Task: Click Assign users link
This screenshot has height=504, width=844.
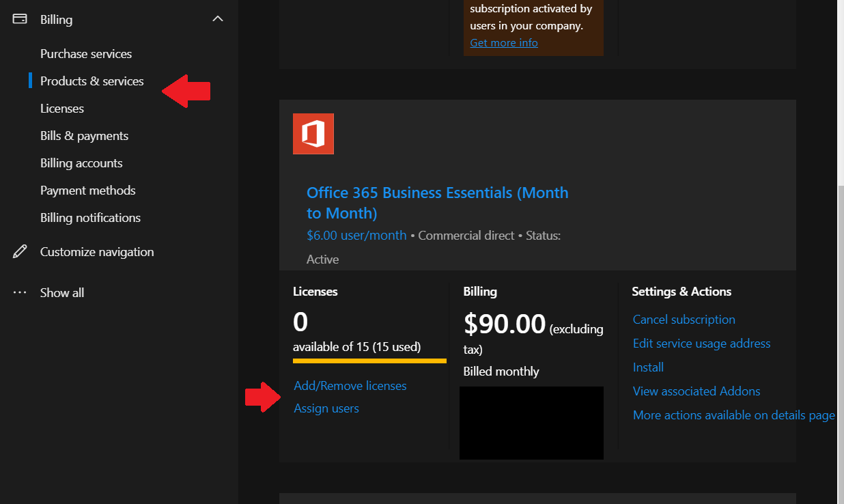Action: pyautogui.click(x=326, y=408)
